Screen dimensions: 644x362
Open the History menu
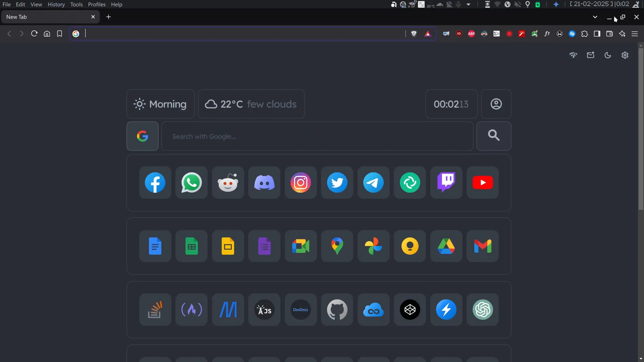56,4
